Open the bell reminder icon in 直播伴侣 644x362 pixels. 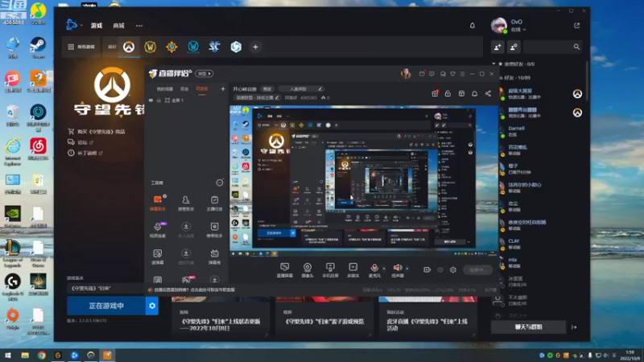pos(474,93)
